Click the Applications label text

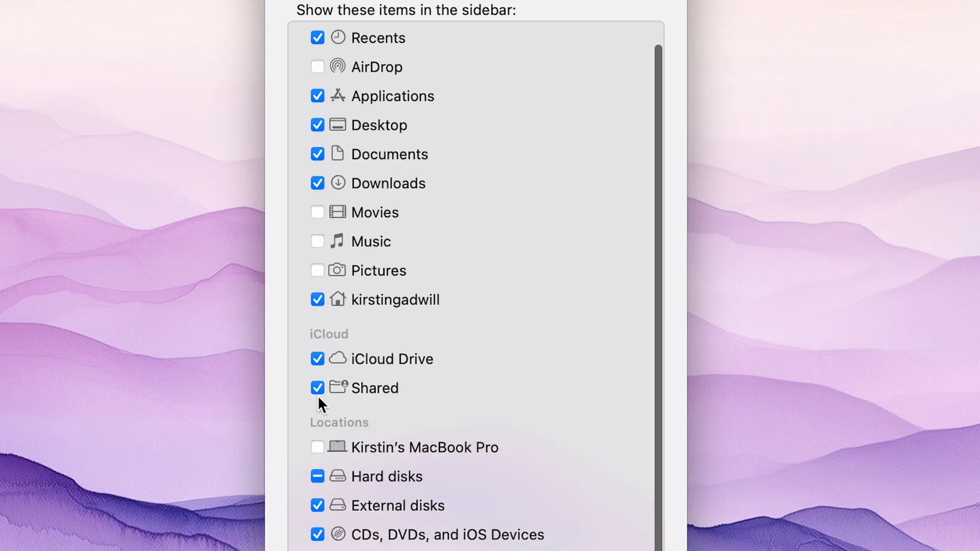[x=393, y=96]
